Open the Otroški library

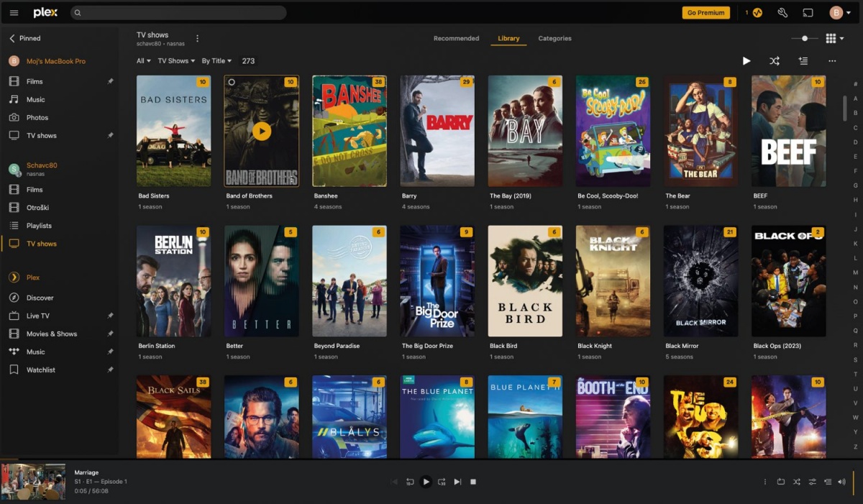click(37, 208)
